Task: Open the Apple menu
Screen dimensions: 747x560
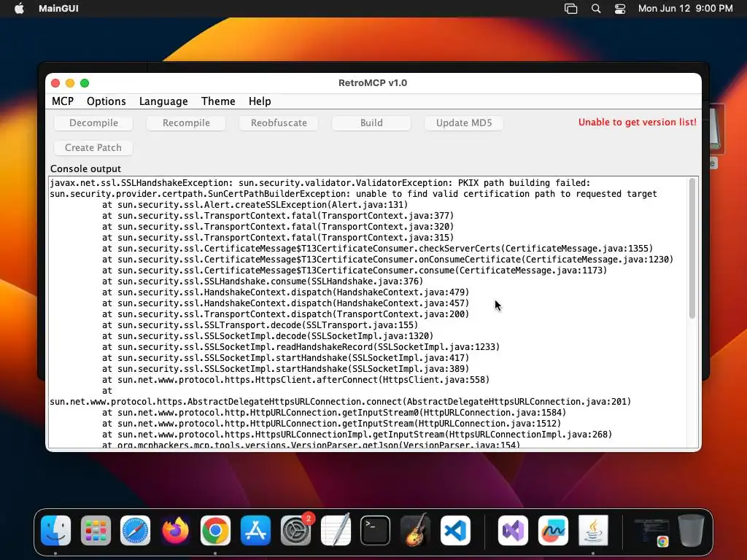Action: pos(19,8)
